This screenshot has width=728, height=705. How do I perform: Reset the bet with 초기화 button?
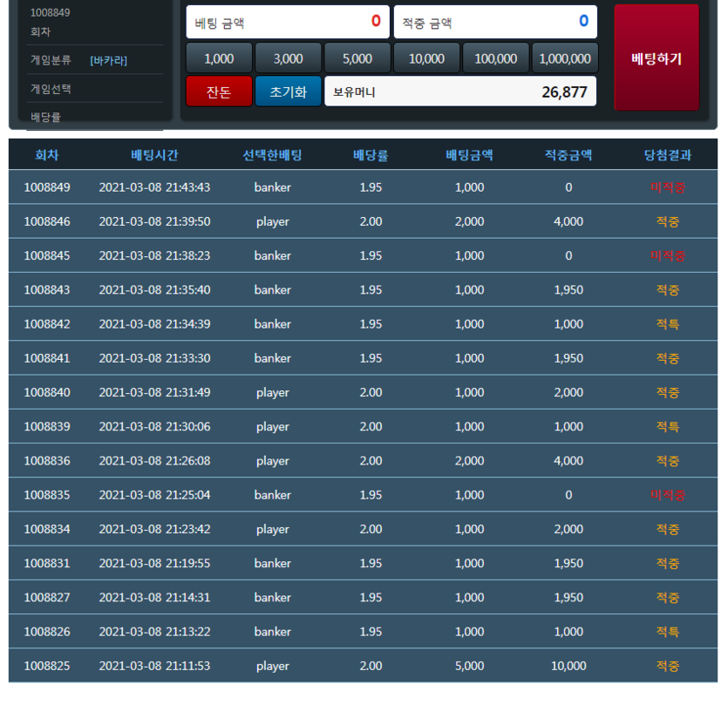[289, 92]
